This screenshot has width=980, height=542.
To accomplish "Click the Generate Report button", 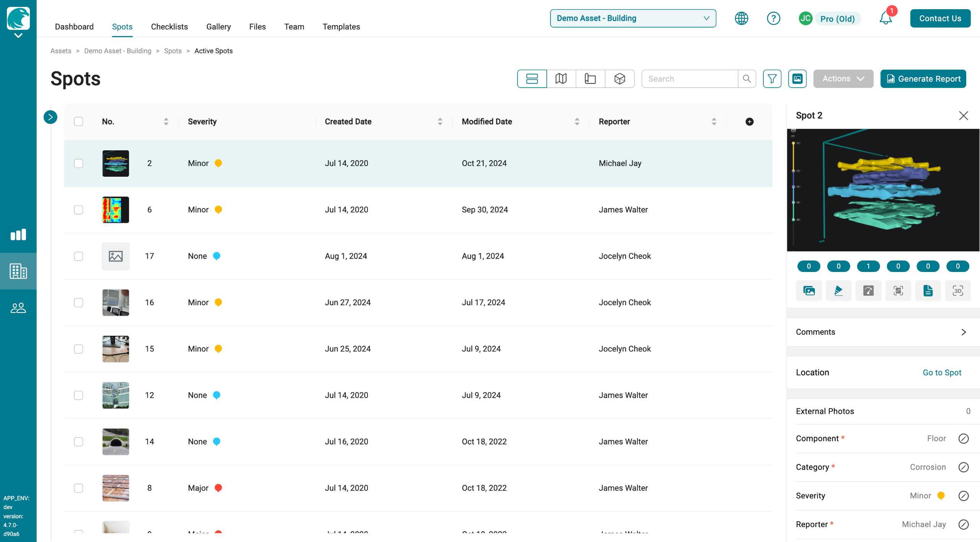I will (x=923, y=79).
